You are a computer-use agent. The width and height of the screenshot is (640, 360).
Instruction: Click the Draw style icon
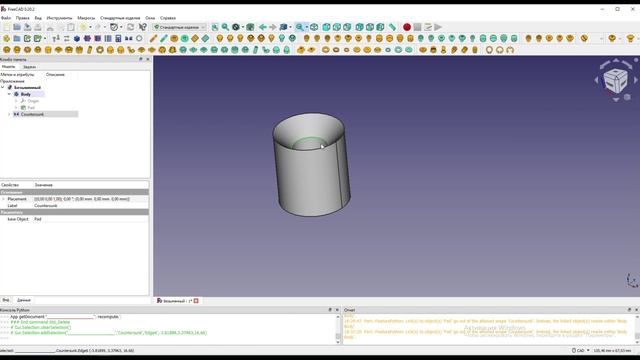click(236, 27)
